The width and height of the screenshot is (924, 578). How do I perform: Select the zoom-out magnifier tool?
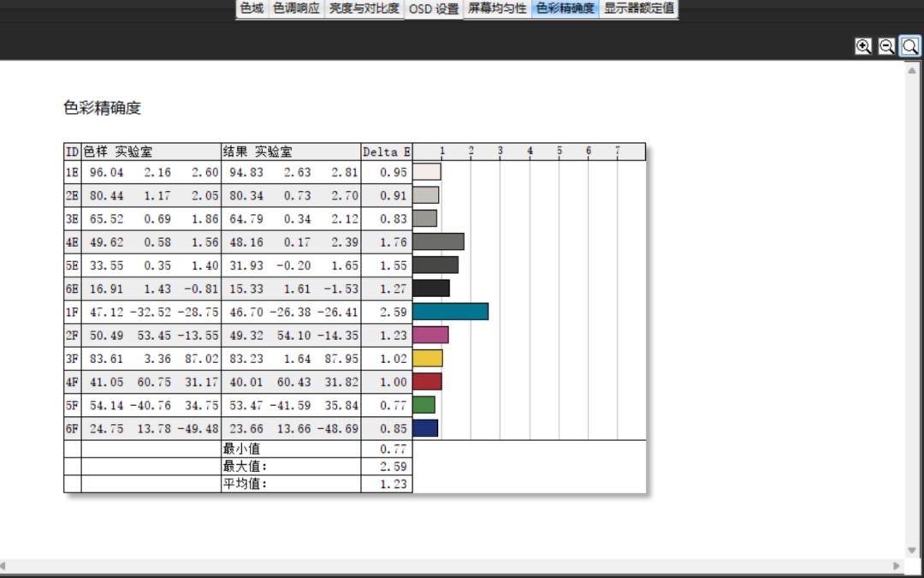pyautogui.click(x=885, y=46)
